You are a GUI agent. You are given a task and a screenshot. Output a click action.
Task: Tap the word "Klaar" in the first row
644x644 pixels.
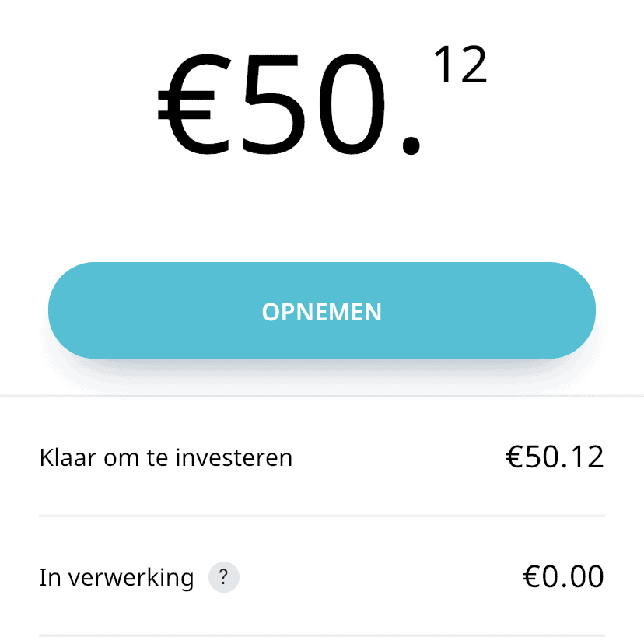[65, 458]
